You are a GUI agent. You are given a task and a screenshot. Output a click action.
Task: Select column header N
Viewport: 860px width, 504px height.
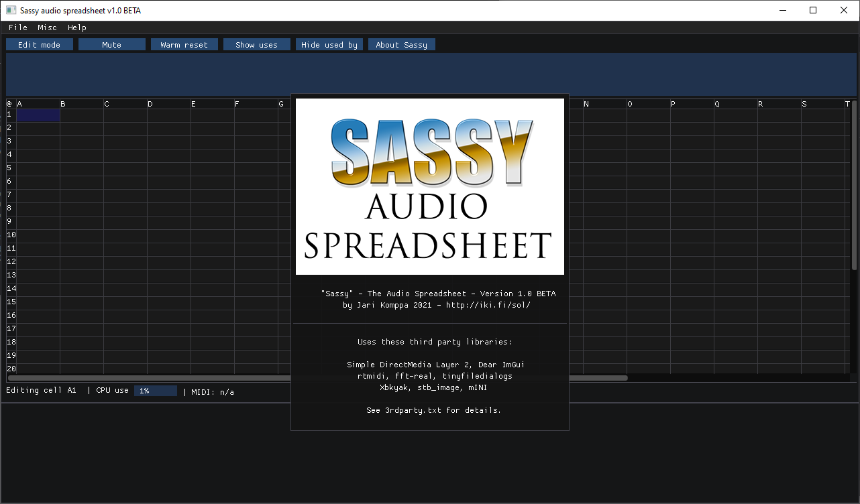click(x=605, y=104)
